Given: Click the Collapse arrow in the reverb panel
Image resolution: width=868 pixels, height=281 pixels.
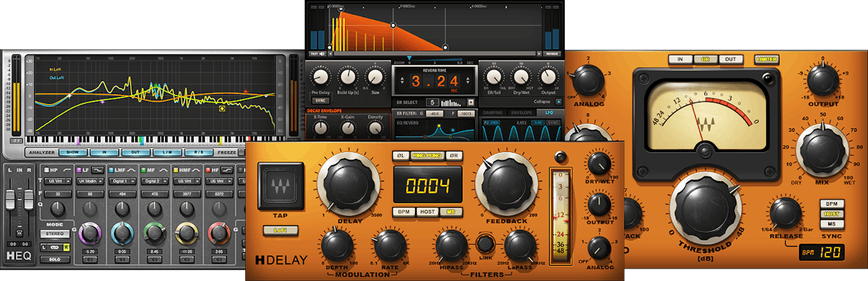Looking at the screenshot, I should pyautogui.click(x=556, y=102).
